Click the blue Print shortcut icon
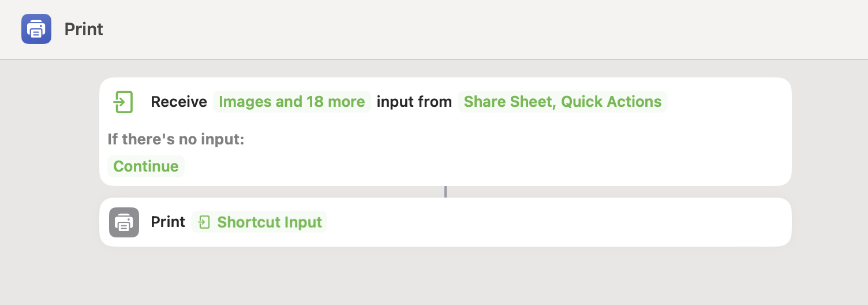 tap(36, 29)
